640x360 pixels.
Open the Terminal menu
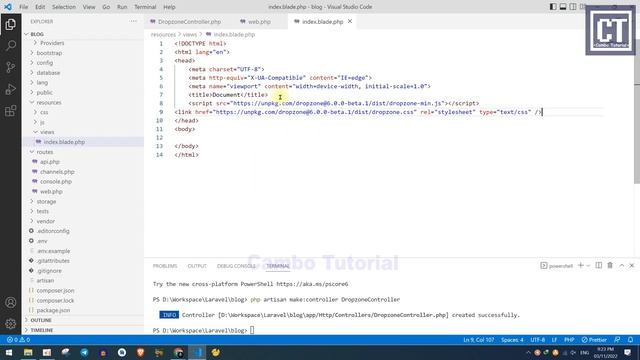point(145,7)
